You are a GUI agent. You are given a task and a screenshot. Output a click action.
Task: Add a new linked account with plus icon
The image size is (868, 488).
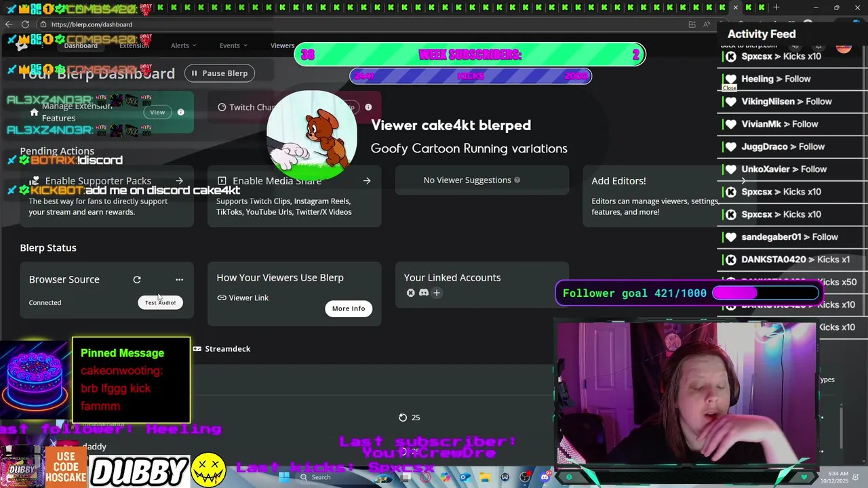point(437,293)
